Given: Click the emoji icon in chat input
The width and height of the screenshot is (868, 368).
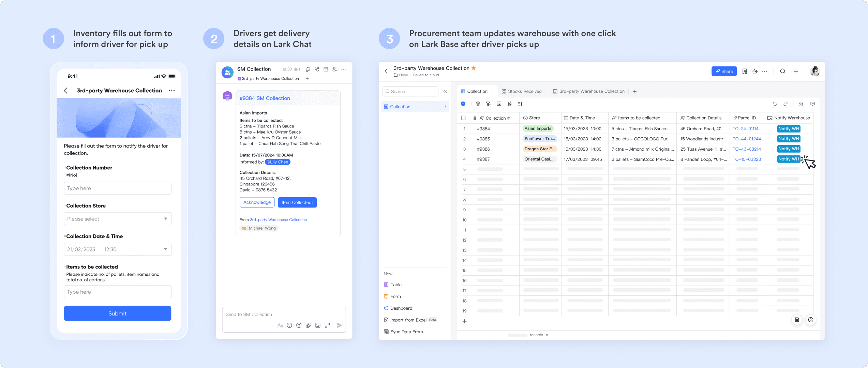Looking at the screenshot, I should coord(289,325).
